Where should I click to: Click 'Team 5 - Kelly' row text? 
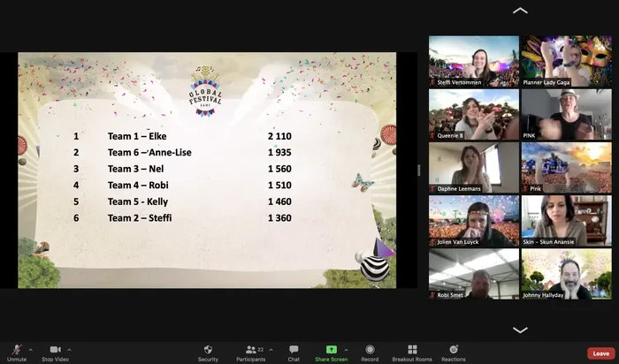pyautogui.click(x=138, y=201)
